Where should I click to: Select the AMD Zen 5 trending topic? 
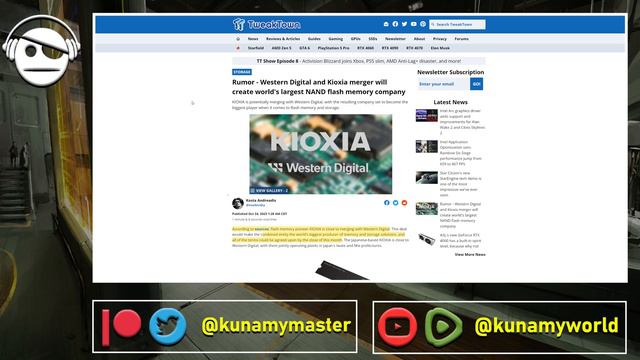coord(281,48)
